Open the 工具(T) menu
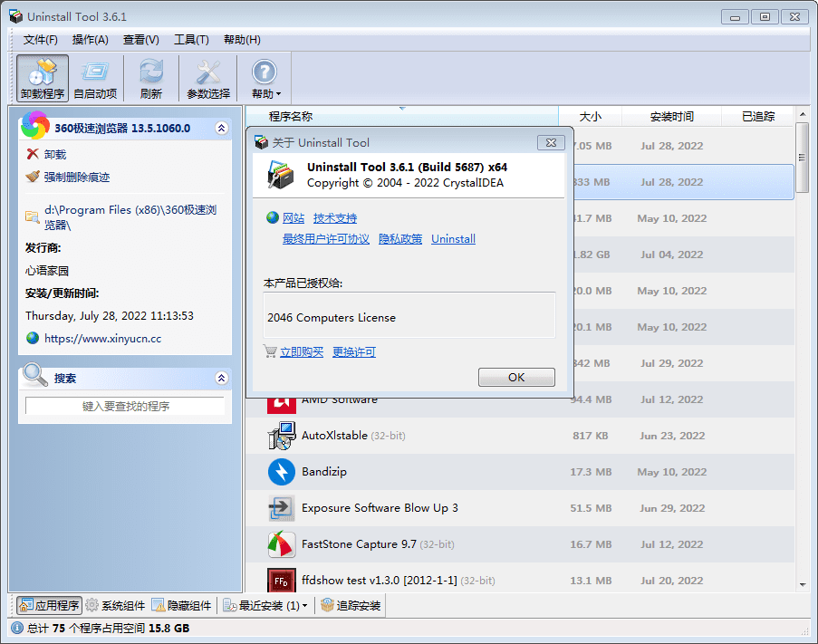818x644 pixels. click(x=191, y=40)
